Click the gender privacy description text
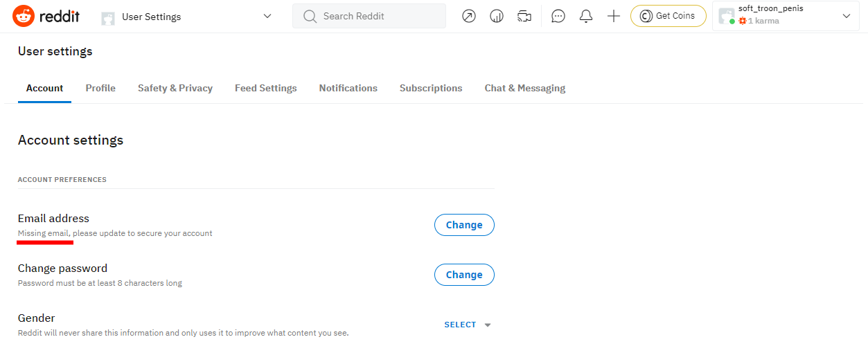This screenshot has width=868, height=355. (x=183, y=333)
